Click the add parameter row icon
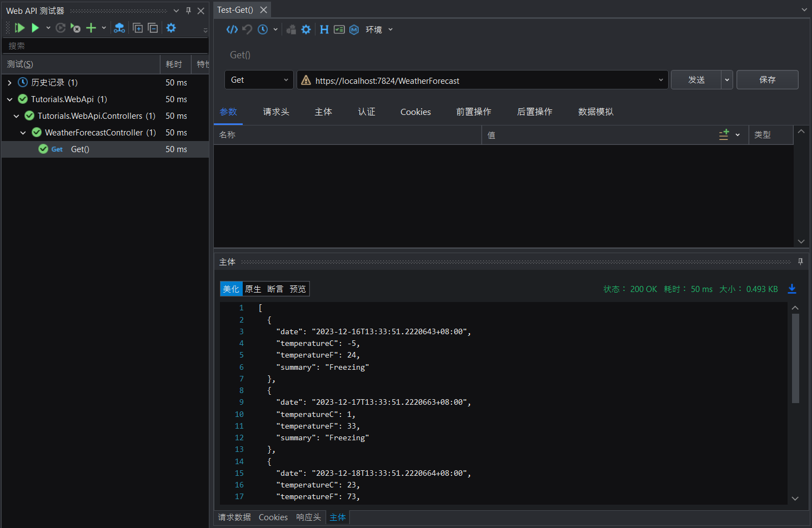 point(724,134)
